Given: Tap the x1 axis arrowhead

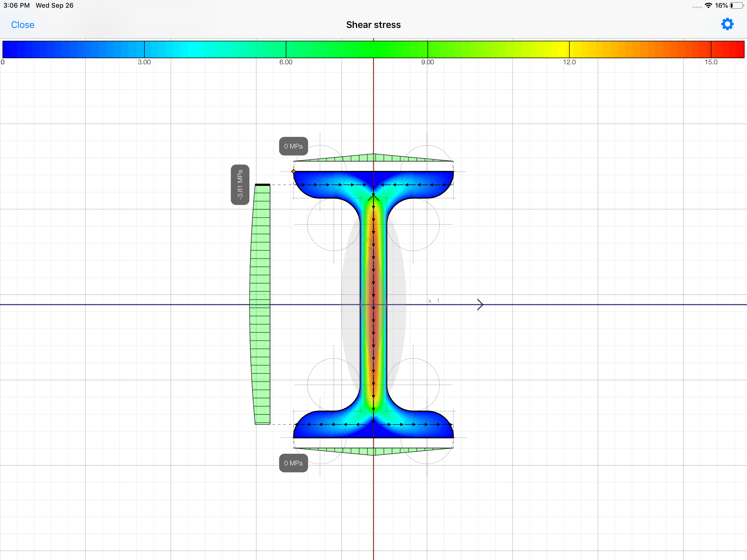Looking at the screenshot, I should click(480, 304).
